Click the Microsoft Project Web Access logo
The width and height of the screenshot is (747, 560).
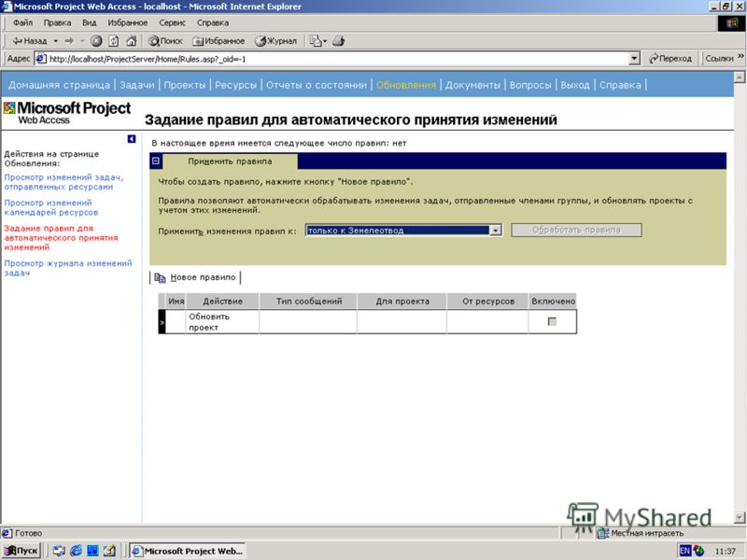67,113
